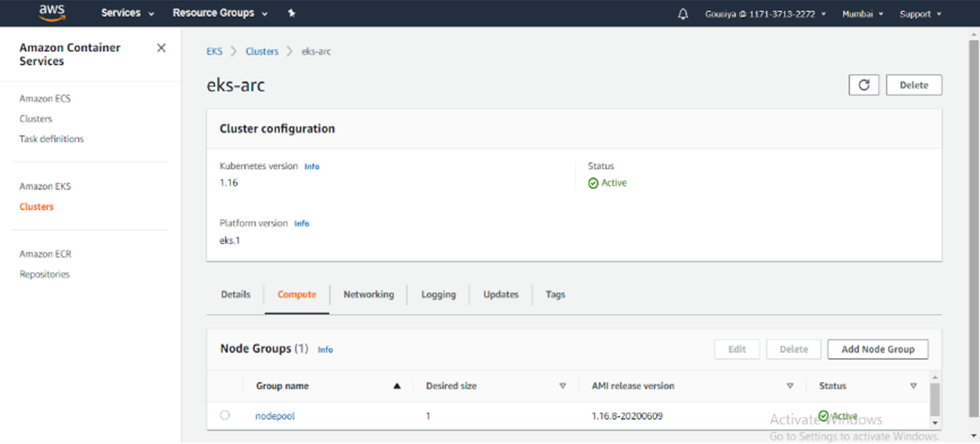The height and width of the screenshot is (444, 980).
Task: Open Amazon EKS in sidebar
Action: coord(45,187)
